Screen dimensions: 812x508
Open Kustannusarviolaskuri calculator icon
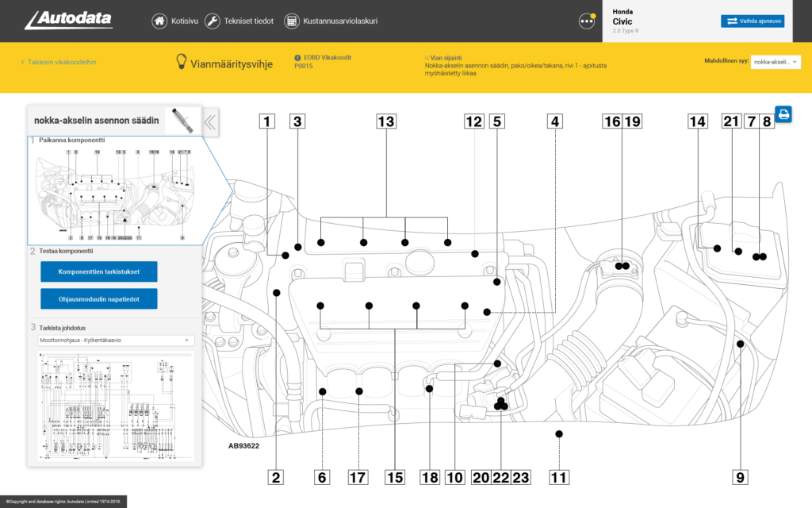tap(291, 21)
